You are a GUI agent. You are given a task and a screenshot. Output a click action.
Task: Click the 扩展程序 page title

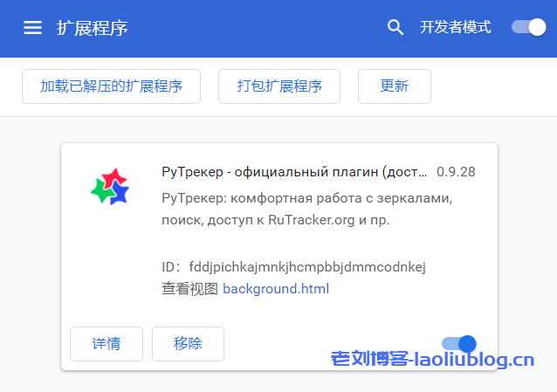93,28
